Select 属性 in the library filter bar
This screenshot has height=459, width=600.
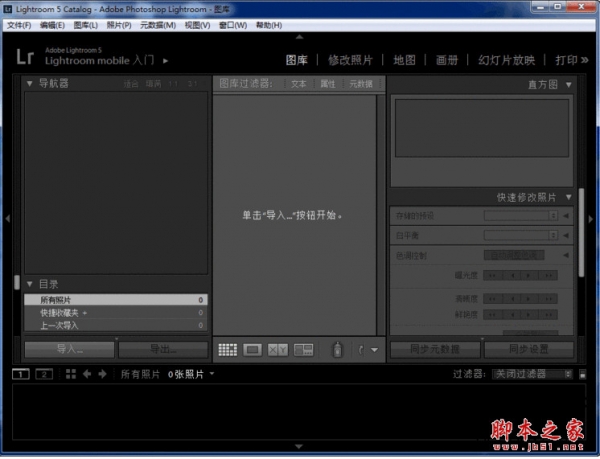[x=328, y=84]
